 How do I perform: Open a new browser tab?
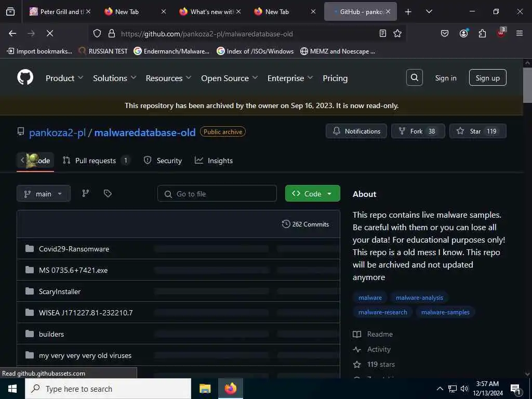tap(408, 12)
